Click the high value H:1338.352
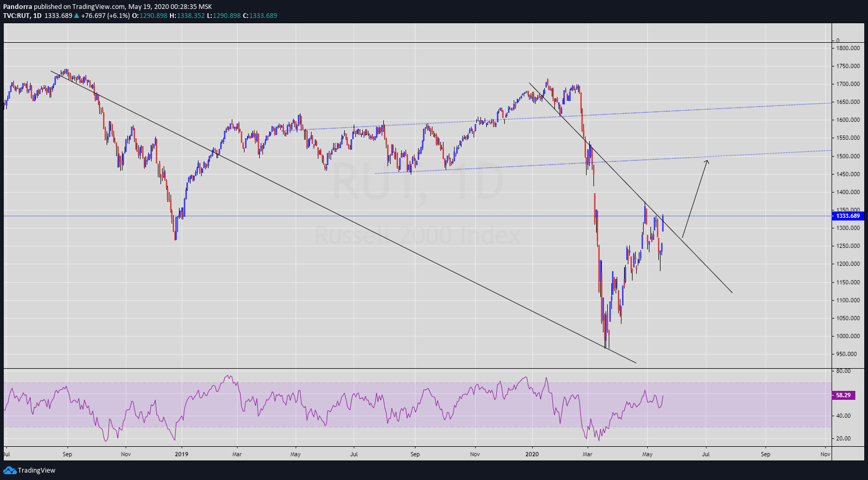Viewport: 868px width, 480px height. point(187,16)
